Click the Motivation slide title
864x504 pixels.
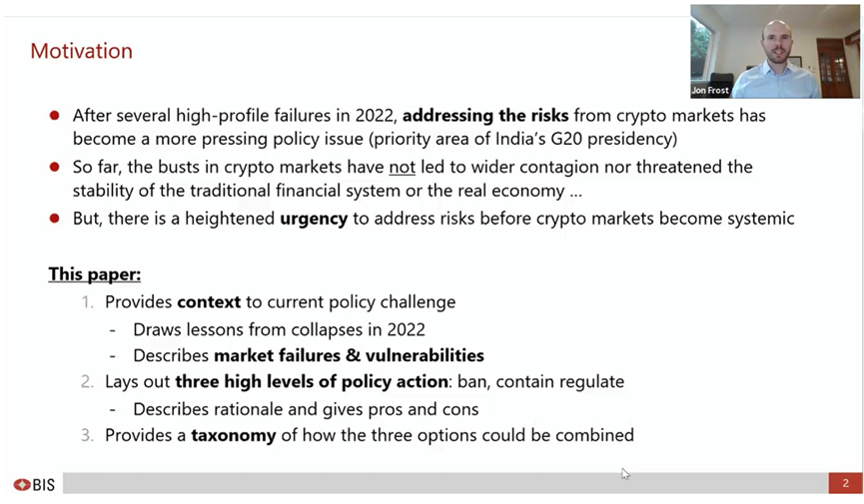click(81, 51)
